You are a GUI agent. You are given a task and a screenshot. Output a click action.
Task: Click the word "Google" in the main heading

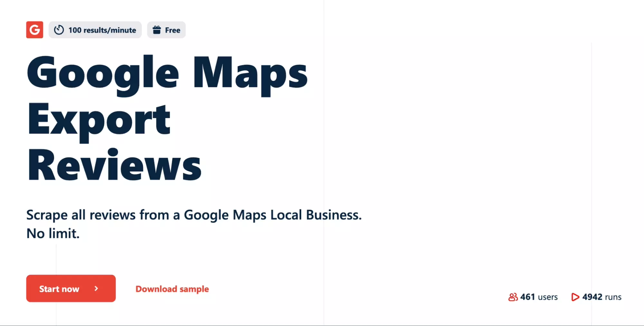click(103, 74)
